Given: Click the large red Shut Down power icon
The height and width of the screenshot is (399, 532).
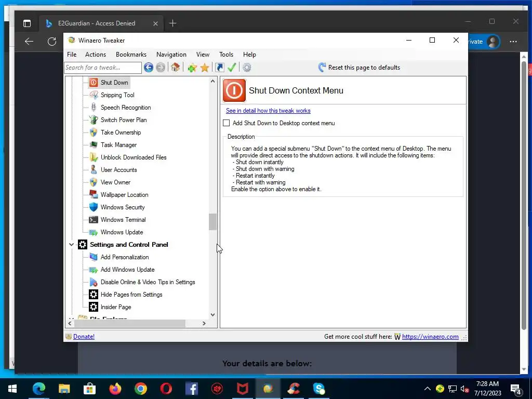Looking at the screenshot, I should pos(234,90).
